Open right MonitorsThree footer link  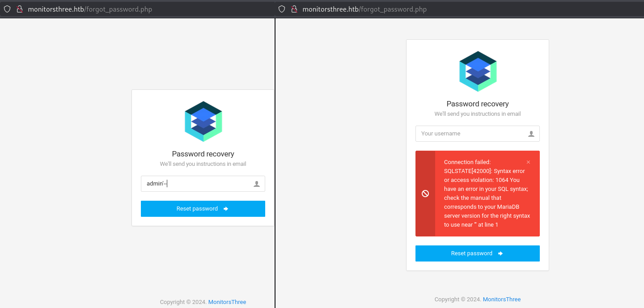coord(502,300)
